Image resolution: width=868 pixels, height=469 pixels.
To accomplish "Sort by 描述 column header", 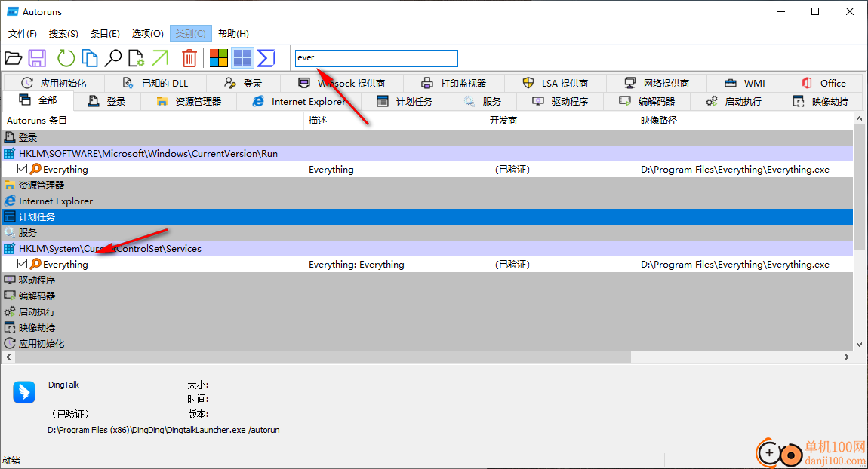I will [394, 120].
